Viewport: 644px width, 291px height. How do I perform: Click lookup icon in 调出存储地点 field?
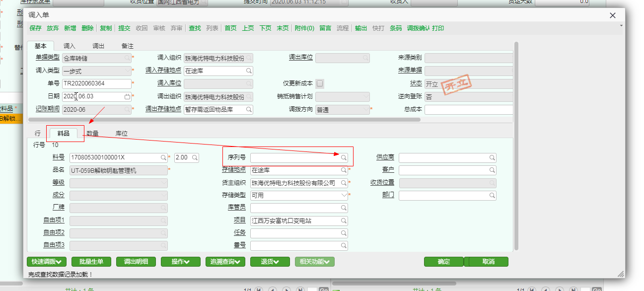click(x=249, y=109)
